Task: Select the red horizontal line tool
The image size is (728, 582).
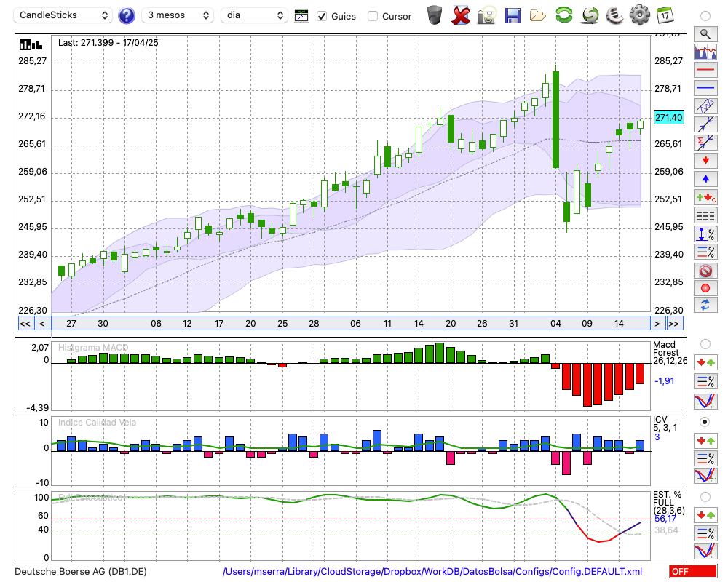Action: pyautogui.click(x=705, y=70)
